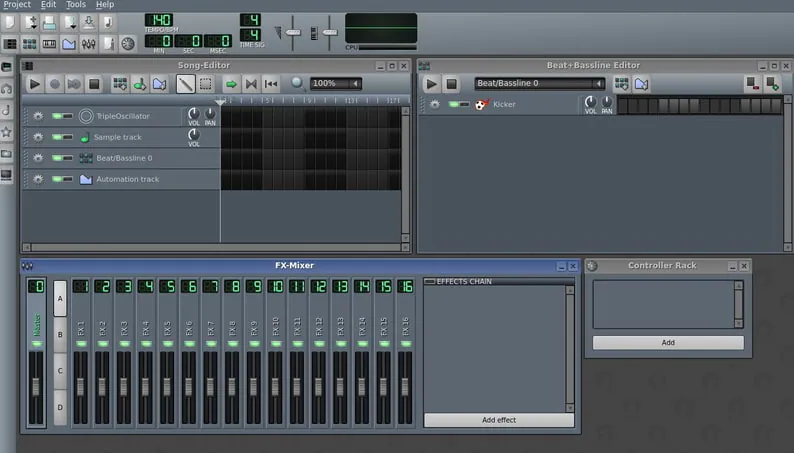Image resolution: width=794 pixels, height=453 pixels.
Task: Open the My Samples sidebar tab
Action: 7,110
